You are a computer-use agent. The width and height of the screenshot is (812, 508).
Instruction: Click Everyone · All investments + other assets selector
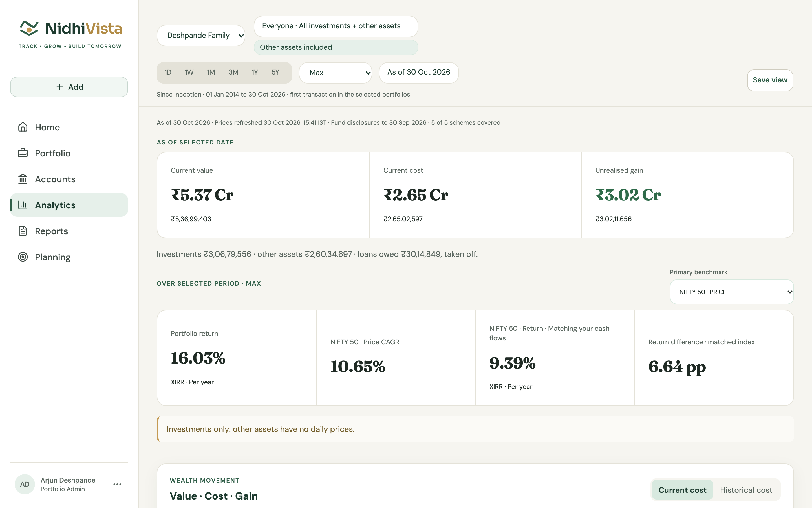[336, 26]
